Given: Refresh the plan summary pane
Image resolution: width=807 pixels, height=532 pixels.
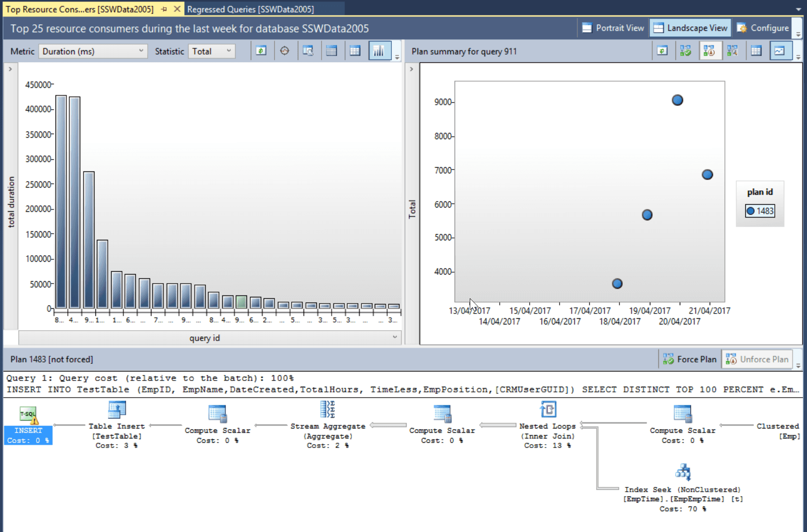Looking at the screenshot, I should tap(662, 51).
